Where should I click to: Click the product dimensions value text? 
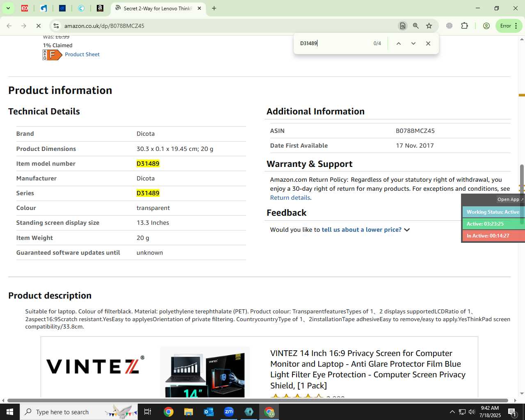tap(175, 149)
